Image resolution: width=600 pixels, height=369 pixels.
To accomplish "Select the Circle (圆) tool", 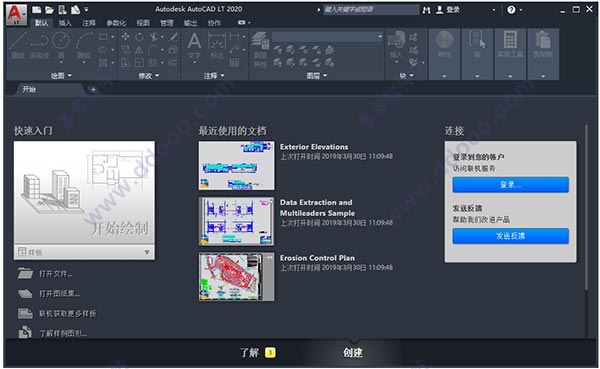I will [x=61, y=45].
